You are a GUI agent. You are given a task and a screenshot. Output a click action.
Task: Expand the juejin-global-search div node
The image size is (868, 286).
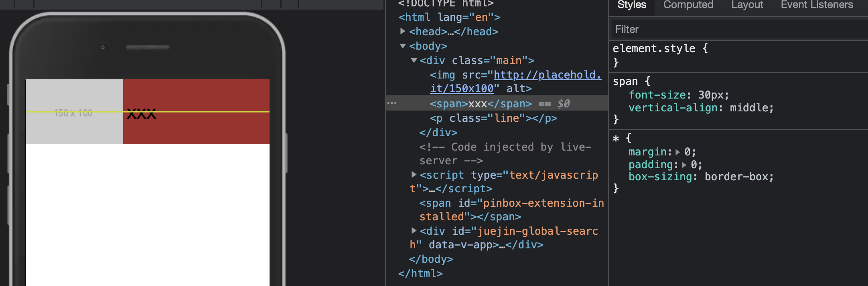414,231
